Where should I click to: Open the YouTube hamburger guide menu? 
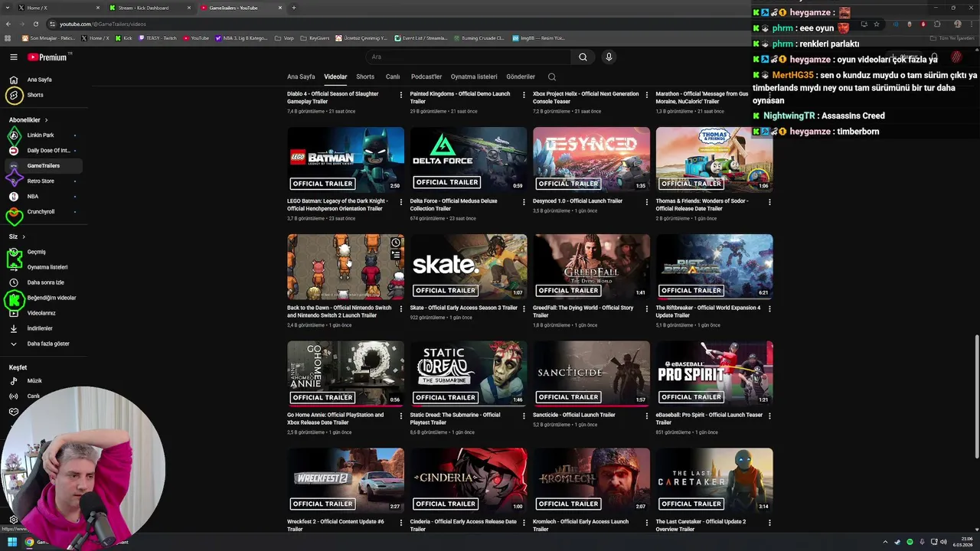point(13,57)
